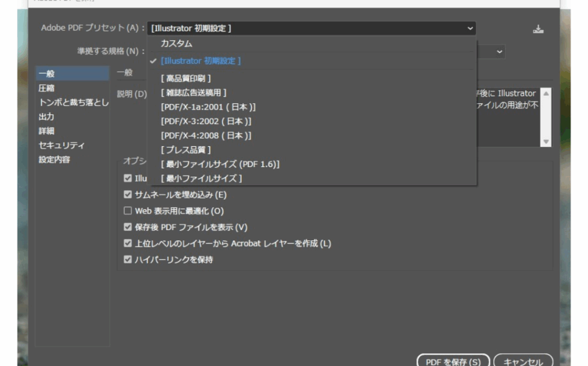The image size is (588, 366).
Task: Click the キャンセル button
Action: pyautogui.click(x=523, y=361)
